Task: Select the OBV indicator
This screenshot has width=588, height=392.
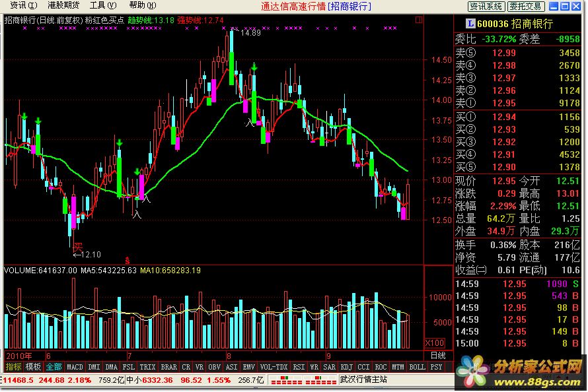Action: (215, 368)
